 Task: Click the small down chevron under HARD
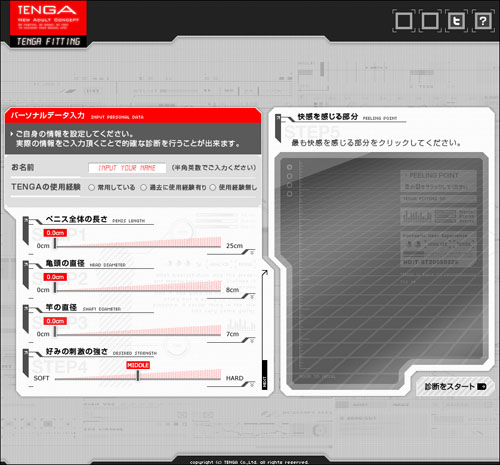point(252,385)
